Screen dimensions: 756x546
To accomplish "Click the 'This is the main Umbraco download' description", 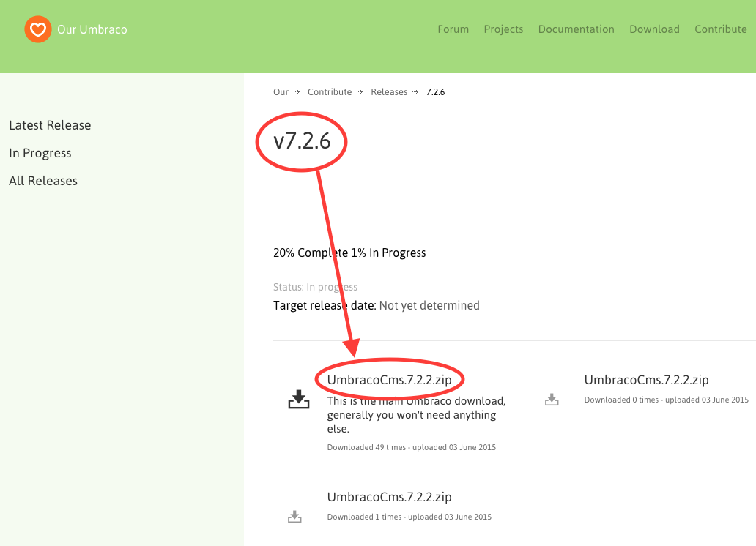I will pyautogui.click(x=416, y=415).
